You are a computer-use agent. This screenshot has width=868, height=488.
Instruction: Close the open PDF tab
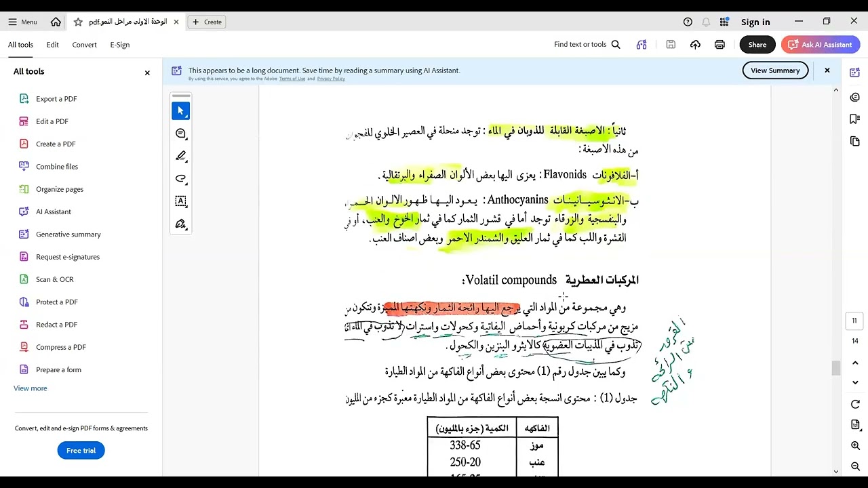click(x=176, y=22)
